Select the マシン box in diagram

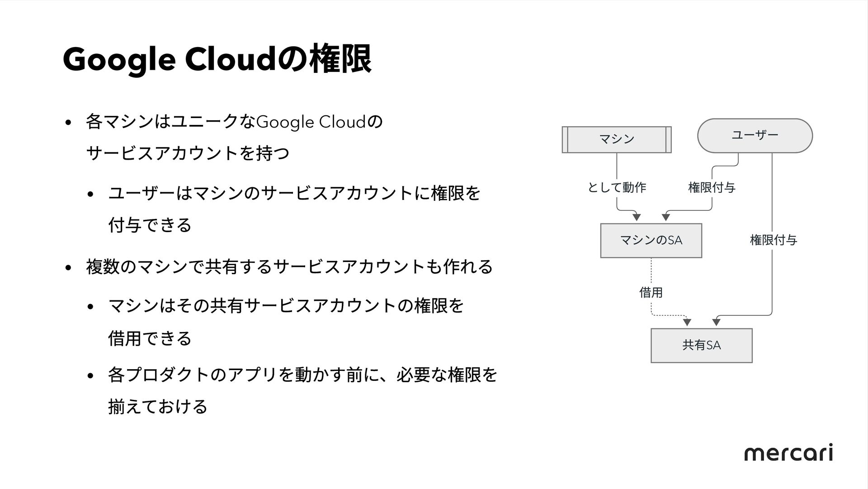click(x=617, y=140)
